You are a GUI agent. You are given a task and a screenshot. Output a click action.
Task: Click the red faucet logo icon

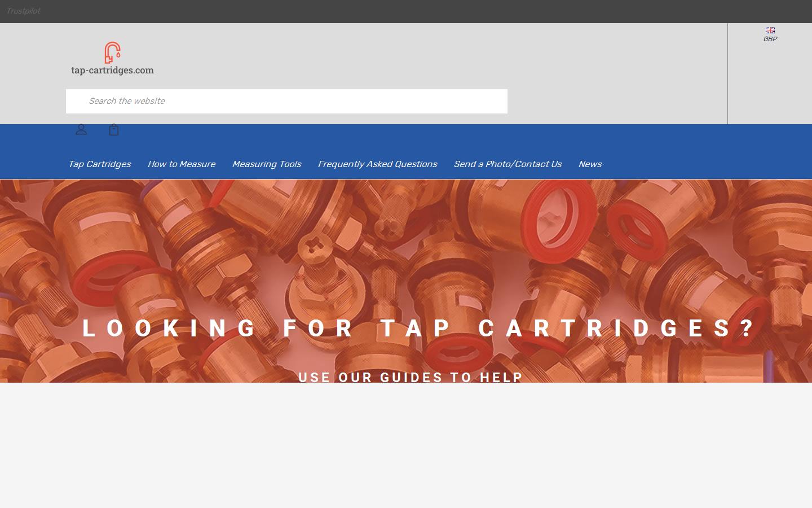[x=112, y=52]
